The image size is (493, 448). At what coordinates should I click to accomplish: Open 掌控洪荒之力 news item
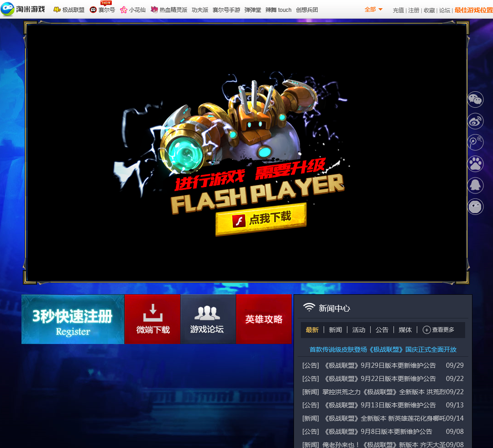coord(384,392)
